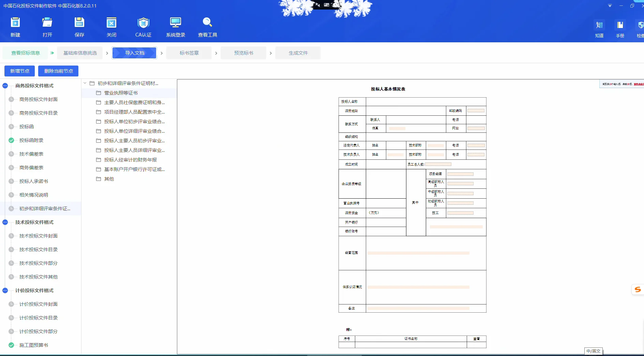This screenshot has height=356, width=644.
Task: Open the 知道 knowledge icon
Action: pos(599,29)
